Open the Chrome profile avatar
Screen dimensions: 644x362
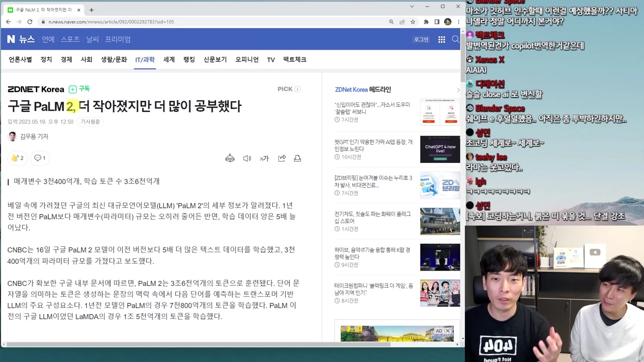click(448, 22)
